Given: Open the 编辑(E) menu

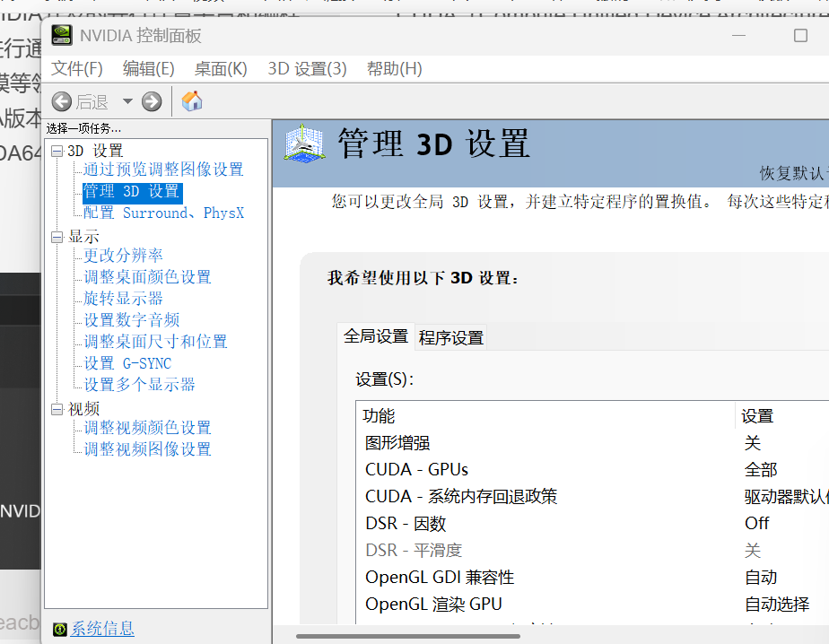Looking at the screenshot, I should point(149,69).
